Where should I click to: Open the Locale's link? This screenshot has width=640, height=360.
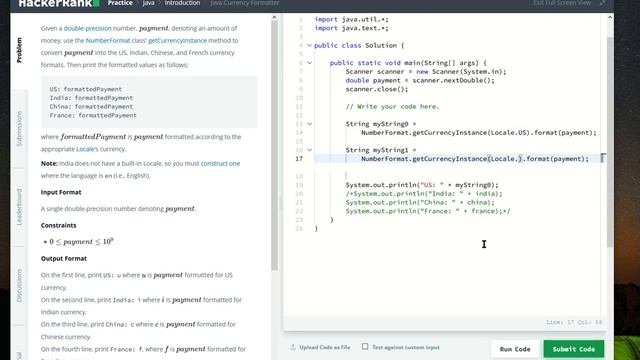tap(87, 149)
